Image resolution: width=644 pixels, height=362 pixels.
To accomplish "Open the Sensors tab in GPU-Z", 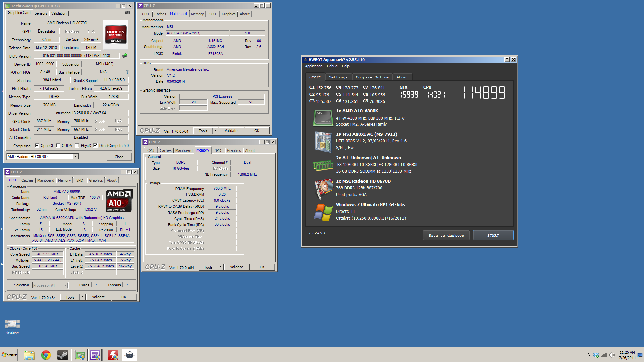I will (x=41, y=13).
